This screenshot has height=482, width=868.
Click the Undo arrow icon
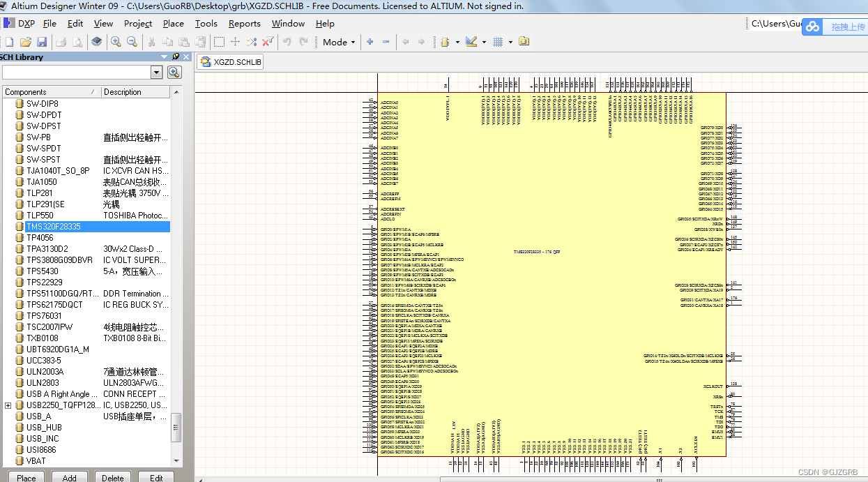[x=286, y=42]
